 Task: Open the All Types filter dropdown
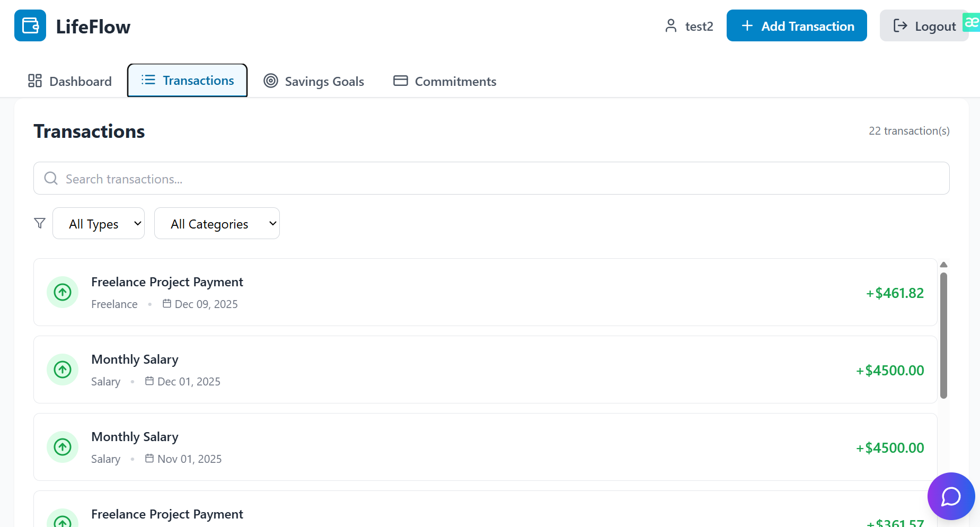pos(99,223)
